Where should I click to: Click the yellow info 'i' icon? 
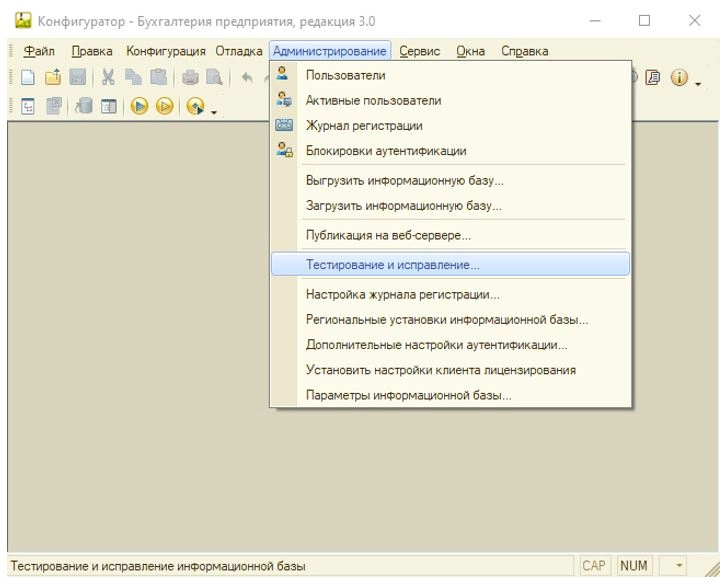(x=679, y=77)
